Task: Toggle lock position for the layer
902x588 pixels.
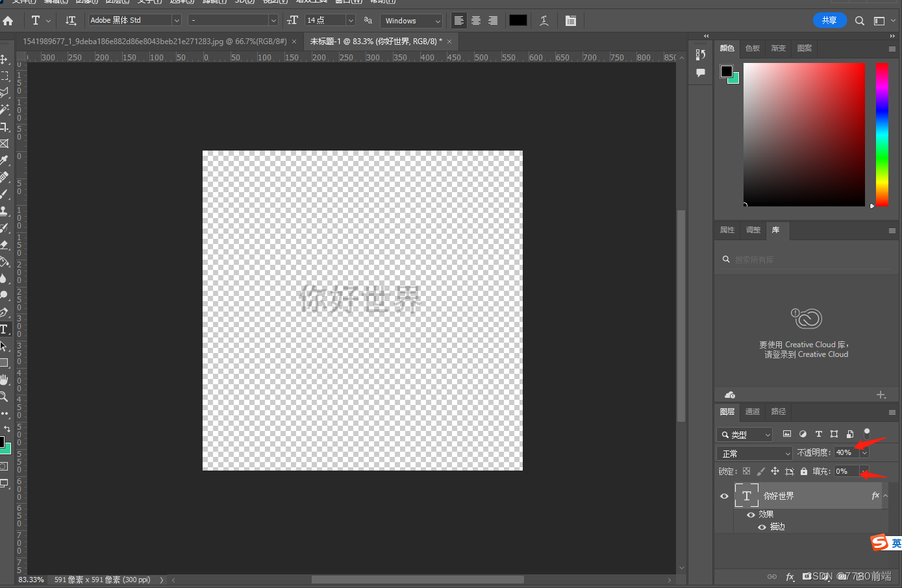Action: [x=775, y=471]
